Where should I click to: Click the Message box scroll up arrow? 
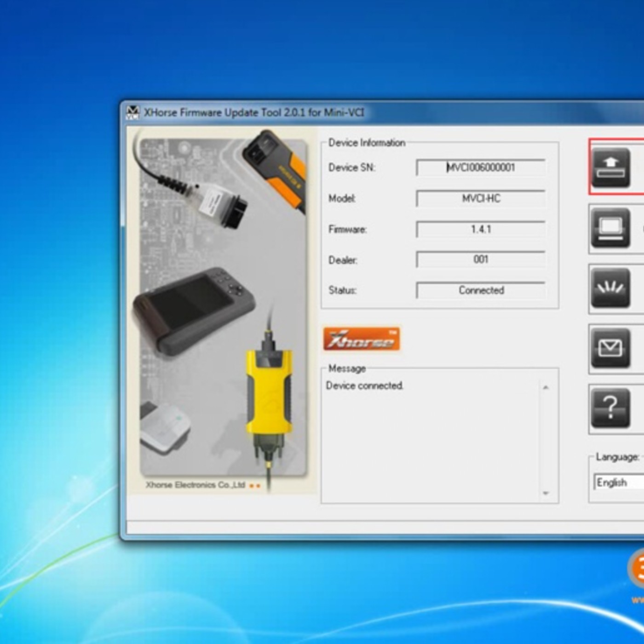(x=546, y=388)
